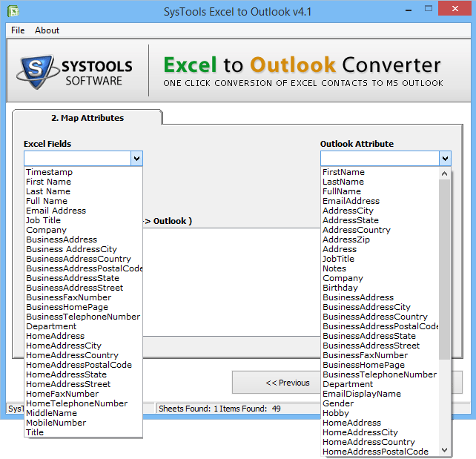Select BusinessFaxNumber in Excel Fields list

[x=83, y=297]
